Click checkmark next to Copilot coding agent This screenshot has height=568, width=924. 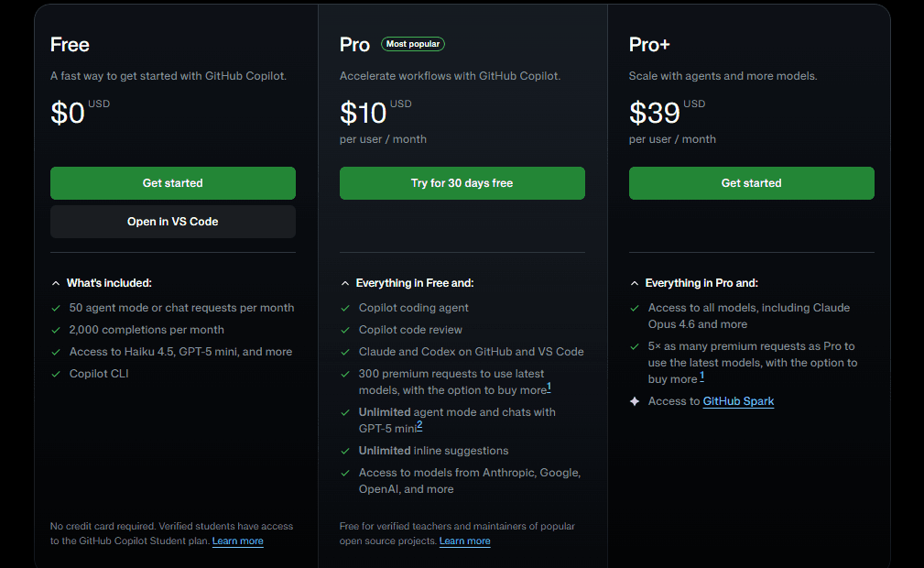345,308
